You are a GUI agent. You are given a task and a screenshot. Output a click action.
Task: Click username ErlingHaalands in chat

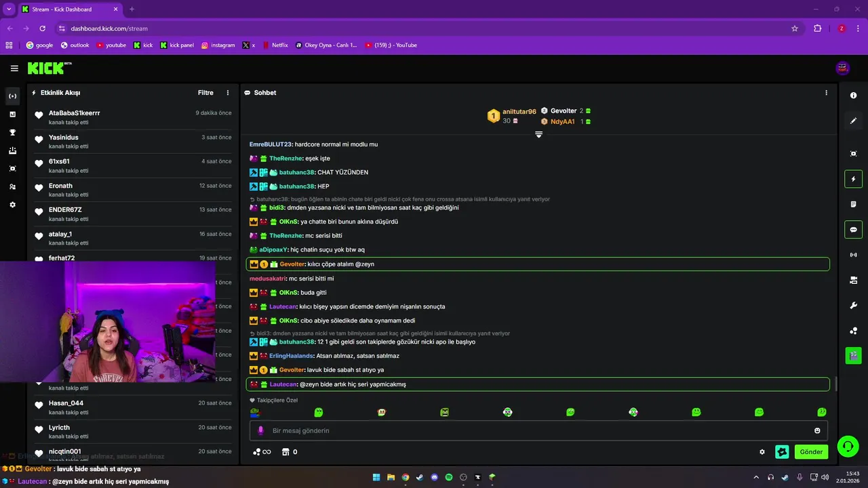291,356
